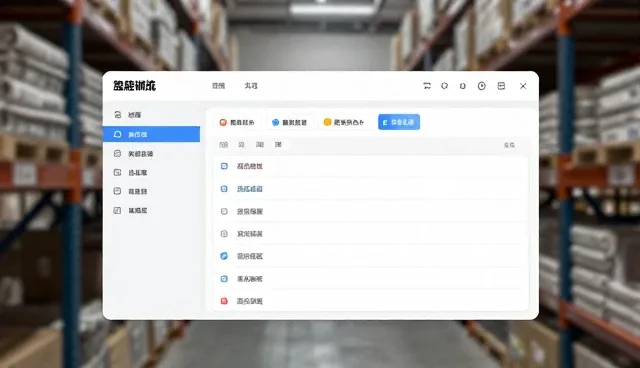Click the swap arrows icon in the title bar
The height and width of the screenshot is (368, 640).
tap(427, 86)
